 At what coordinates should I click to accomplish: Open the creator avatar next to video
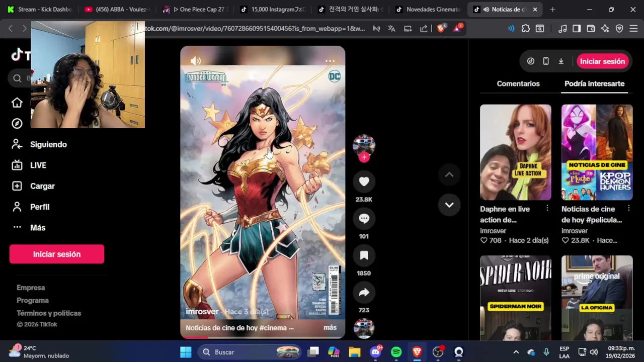tap(364, 145)
